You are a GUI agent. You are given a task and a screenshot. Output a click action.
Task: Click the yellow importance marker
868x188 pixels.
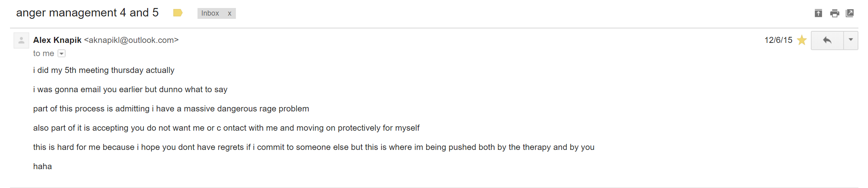[178, 13]
